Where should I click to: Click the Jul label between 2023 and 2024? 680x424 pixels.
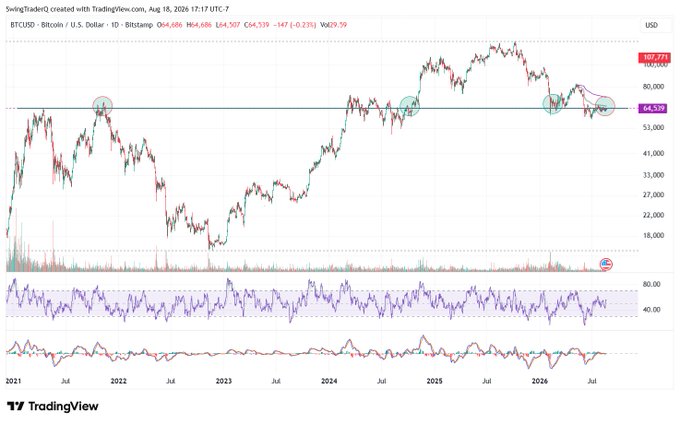276,381
